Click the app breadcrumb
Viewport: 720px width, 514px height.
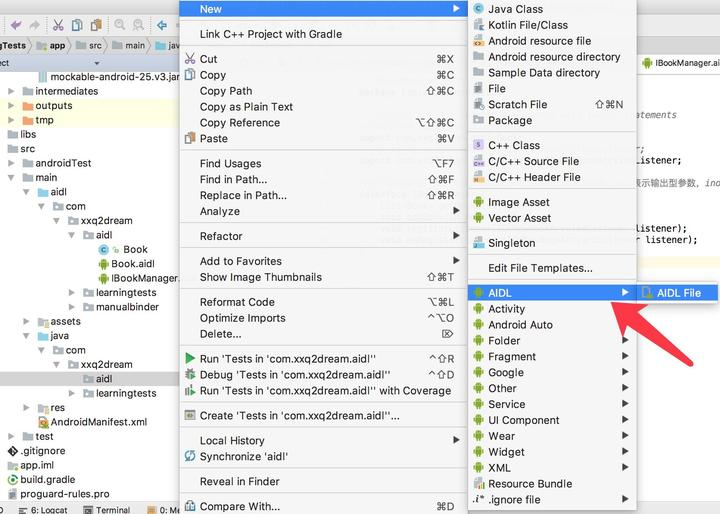click(51, 45)
